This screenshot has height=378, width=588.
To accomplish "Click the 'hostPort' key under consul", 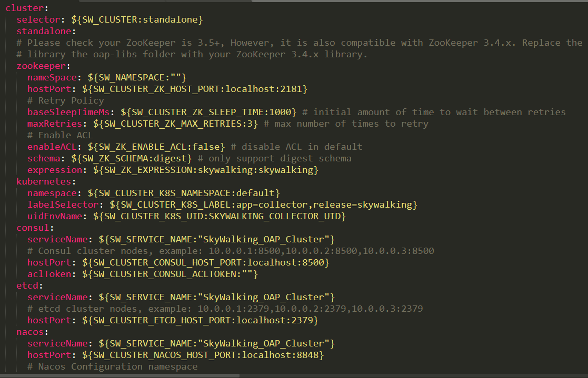I will [x=49, y=263].
